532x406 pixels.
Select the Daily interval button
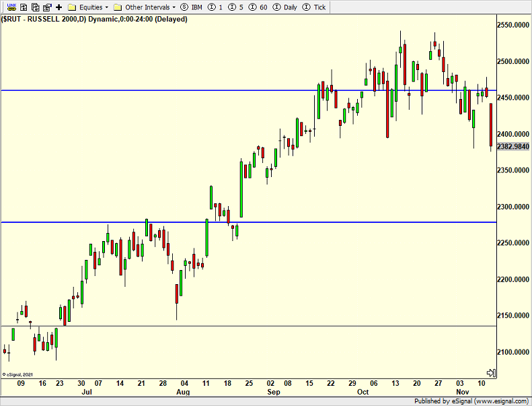tap(285, 7)
